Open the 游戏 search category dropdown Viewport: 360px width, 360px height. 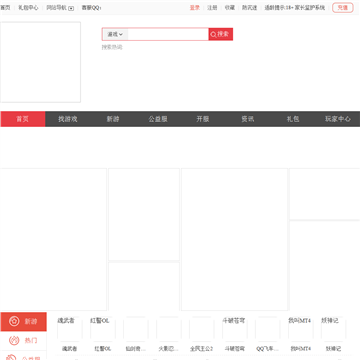[115, 34]
